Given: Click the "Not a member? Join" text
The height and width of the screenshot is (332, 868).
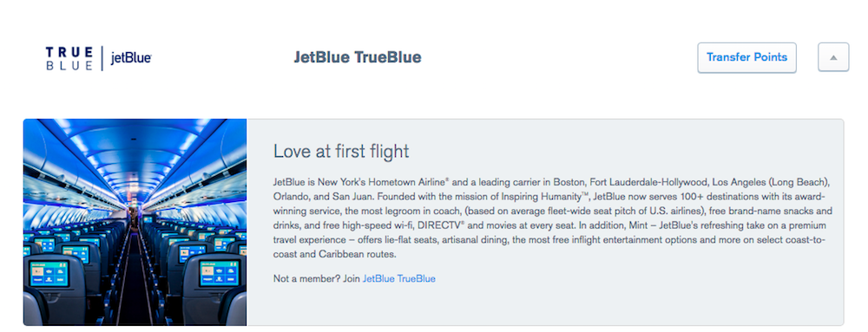Looking at the screenshot, I should pyautogui.click(x=317, y=279).
